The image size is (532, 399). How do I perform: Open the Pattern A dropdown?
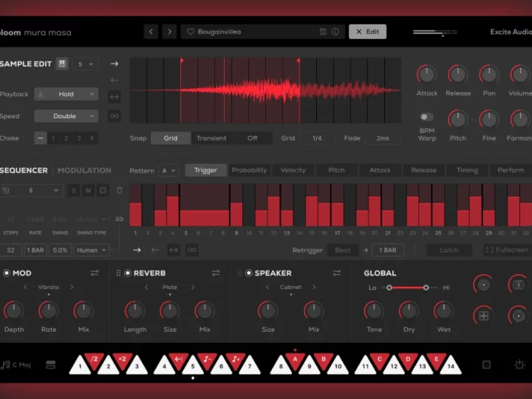click(x=168, y=171)
